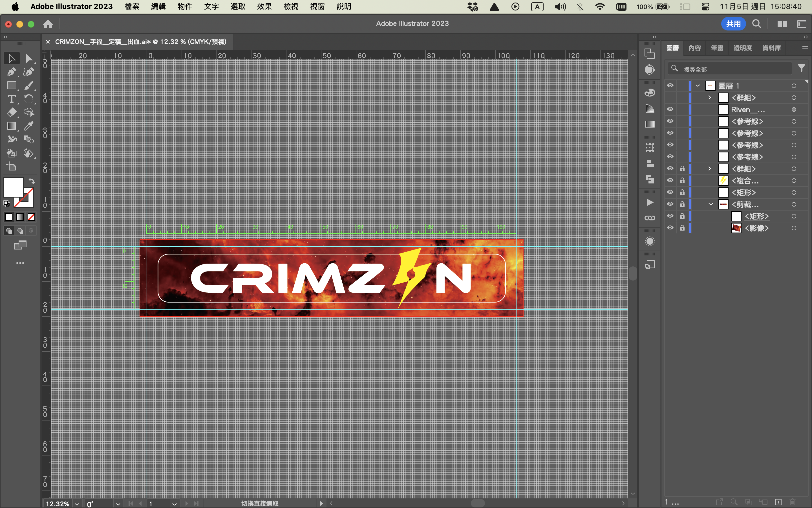Screen dimensions: 812x508
Task: Delete selection trash button in Layers
Action: [793, 502]
